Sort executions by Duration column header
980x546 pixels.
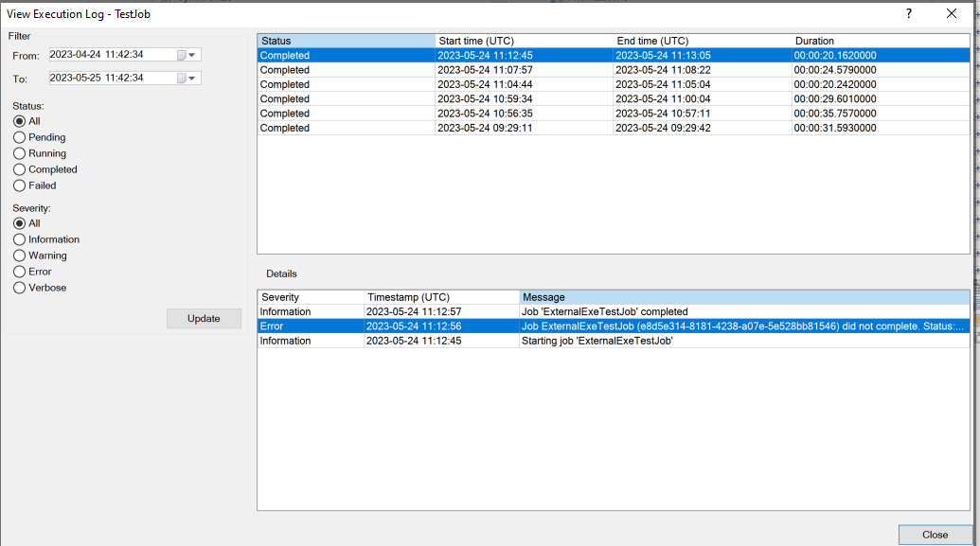point(881,41)
